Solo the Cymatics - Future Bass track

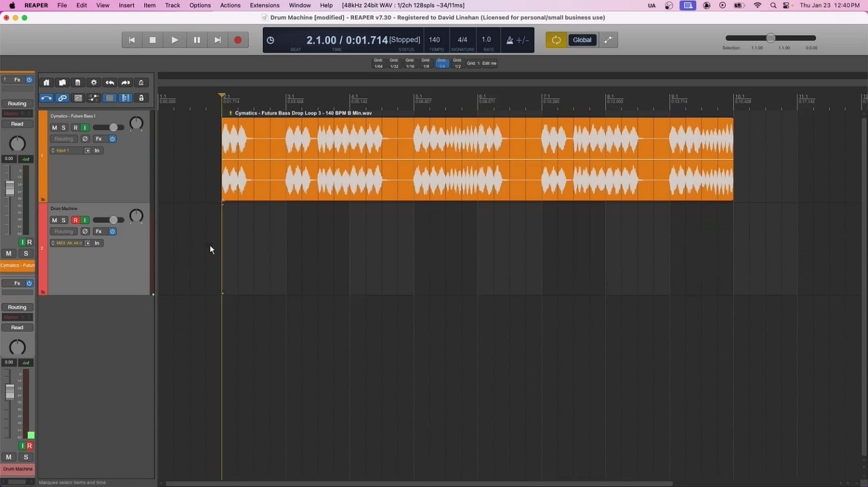(x=63, y=127)
